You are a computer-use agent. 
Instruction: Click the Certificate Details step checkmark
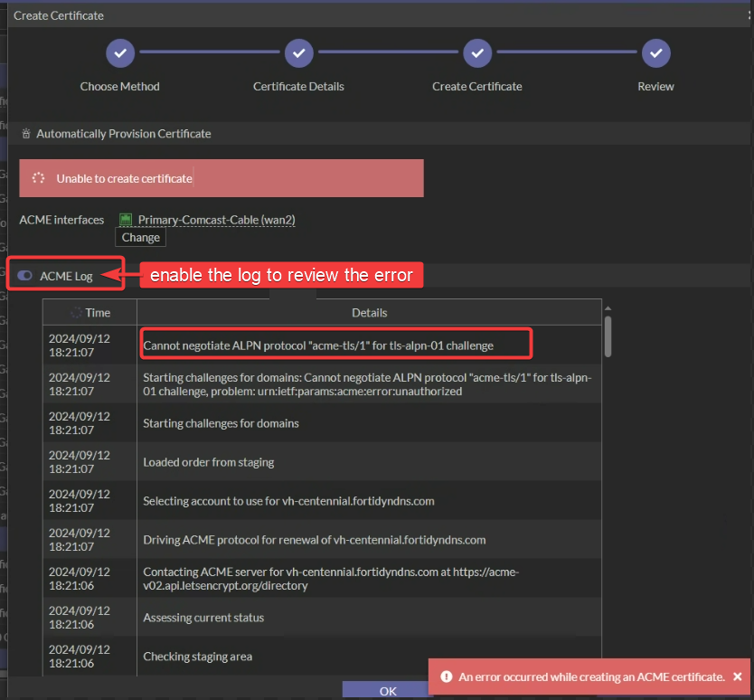(298, 53)
